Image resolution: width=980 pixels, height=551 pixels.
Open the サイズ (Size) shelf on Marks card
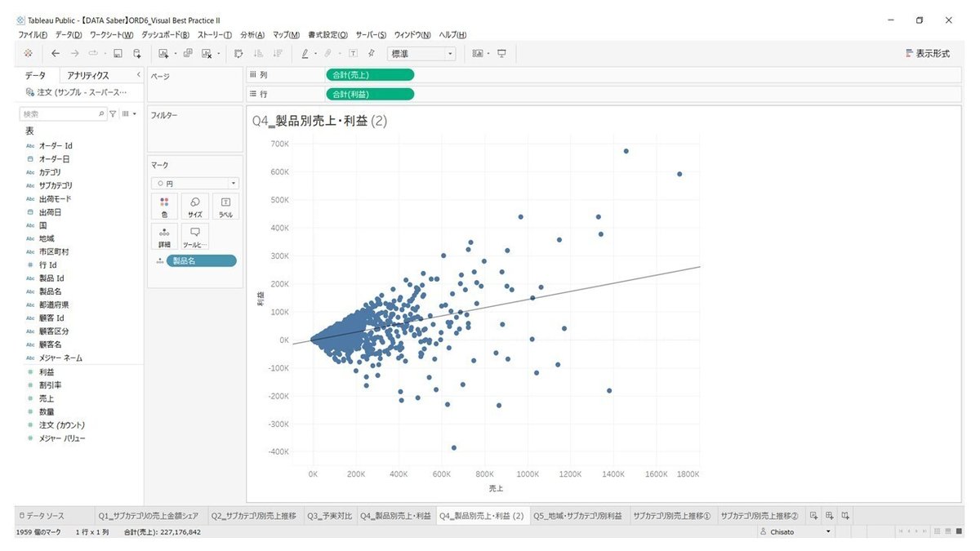[x=194, y=206]
